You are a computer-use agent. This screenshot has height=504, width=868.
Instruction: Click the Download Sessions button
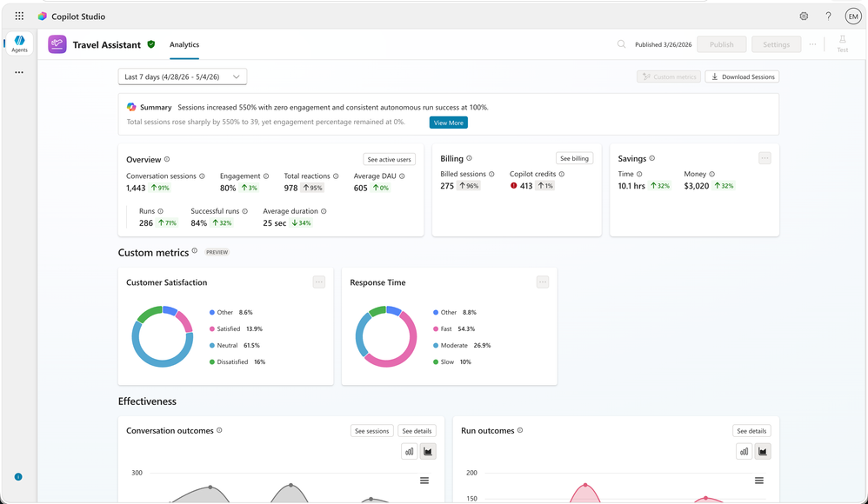point(743,76)
